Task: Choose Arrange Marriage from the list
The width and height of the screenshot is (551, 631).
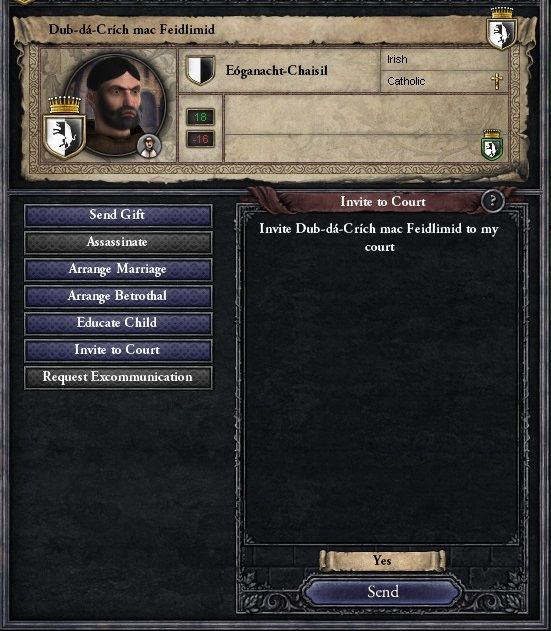Action: pyautogui.click(x=118, y=269)
